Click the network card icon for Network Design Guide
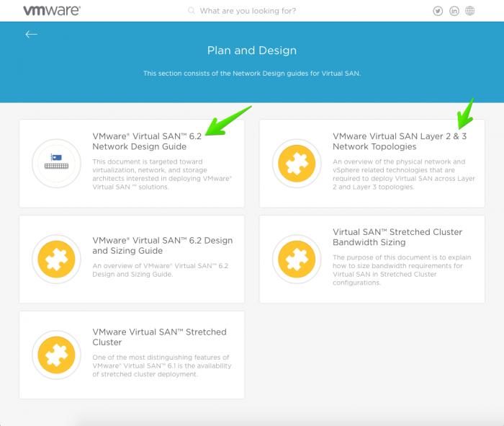Viewport: 504px width, 426px height. point(57,164)
